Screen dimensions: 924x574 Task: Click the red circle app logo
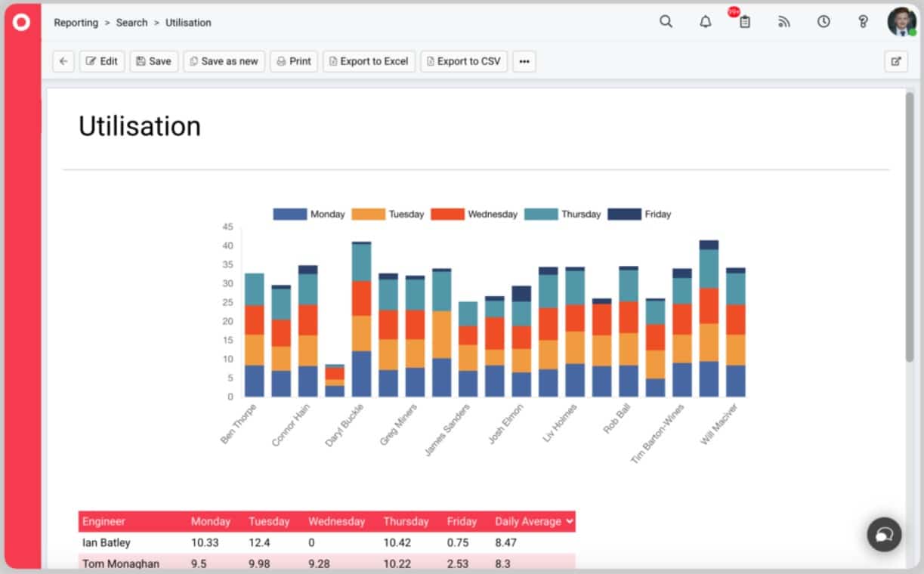point(22,23)
